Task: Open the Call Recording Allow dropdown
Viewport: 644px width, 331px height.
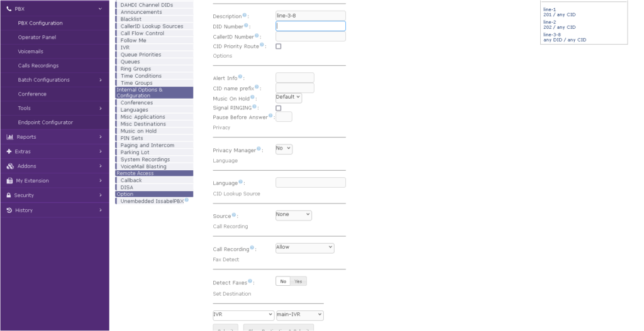Action: 304,247
